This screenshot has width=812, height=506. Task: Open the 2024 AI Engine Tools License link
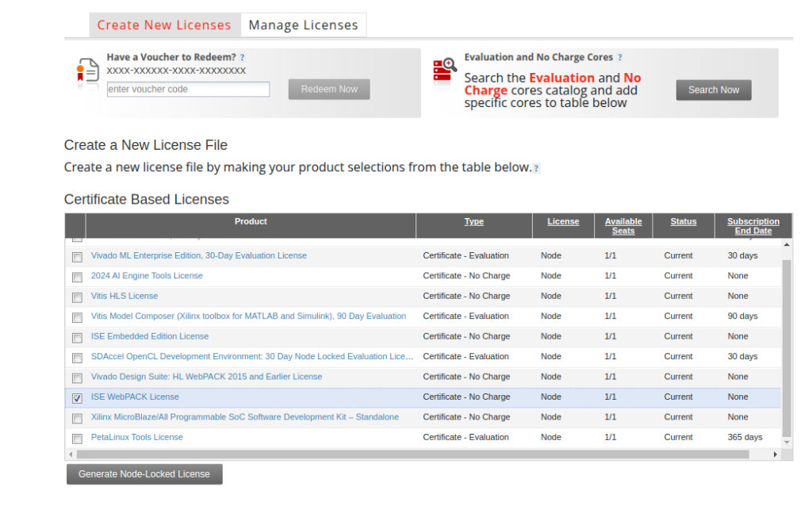pyautogui.click(x=147, y=275)
